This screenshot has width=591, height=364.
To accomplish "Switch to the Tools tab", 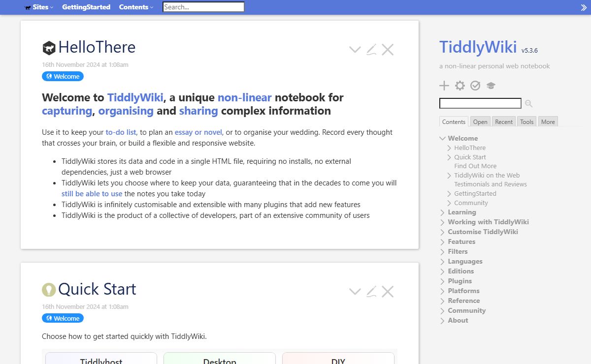I will [526, 121].
